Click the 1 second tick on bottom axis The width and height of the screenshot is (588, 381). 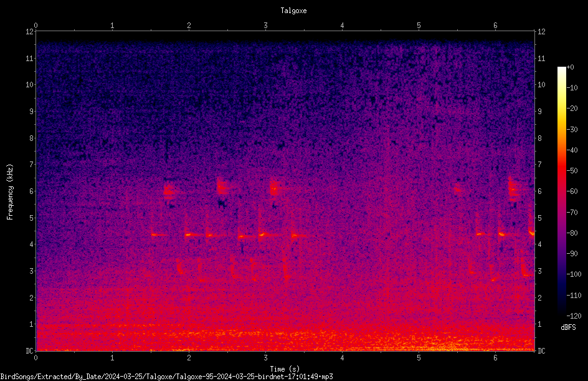[x=112, y=358]
